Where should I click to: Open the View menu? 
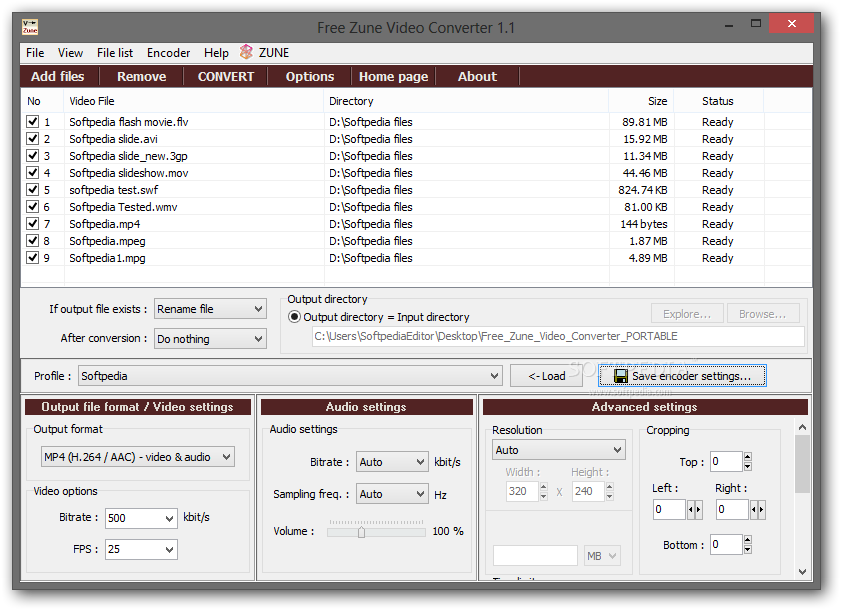pos(70,53)
